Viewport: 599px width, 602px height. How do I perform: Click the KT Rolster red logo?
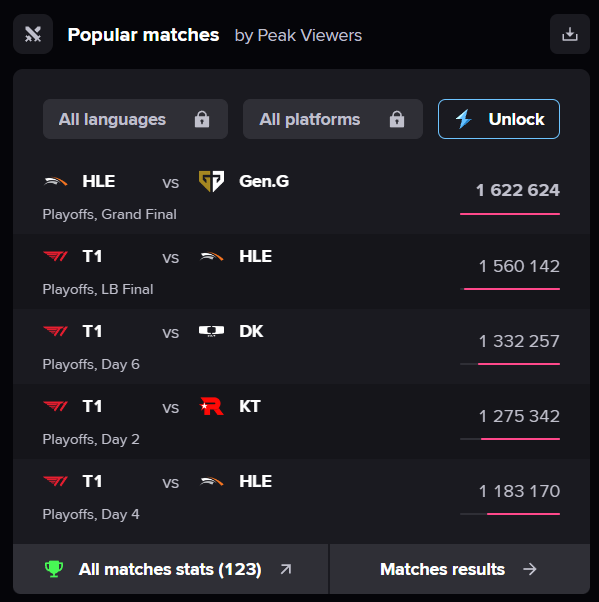click(x=212, y=406)
